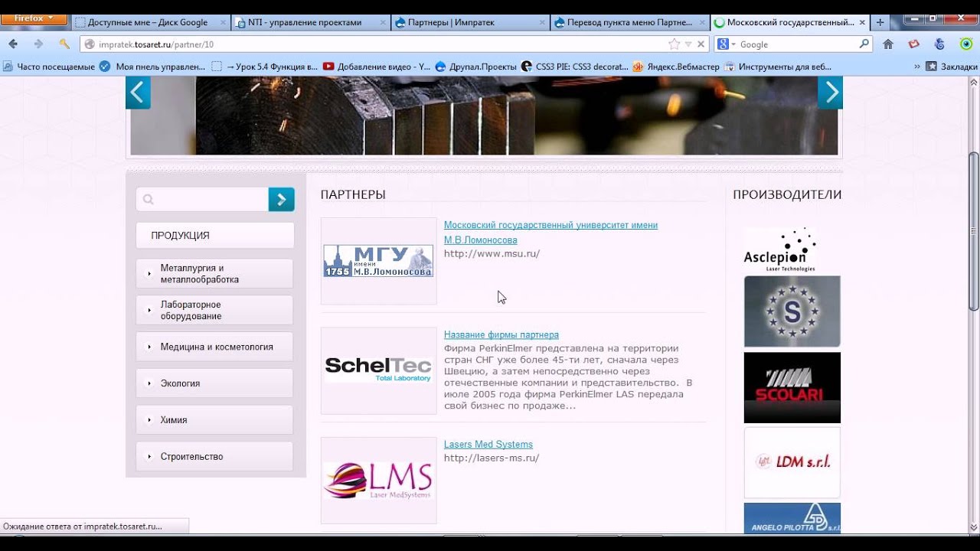Open the Firefox application menu

[x=34, y=18]
